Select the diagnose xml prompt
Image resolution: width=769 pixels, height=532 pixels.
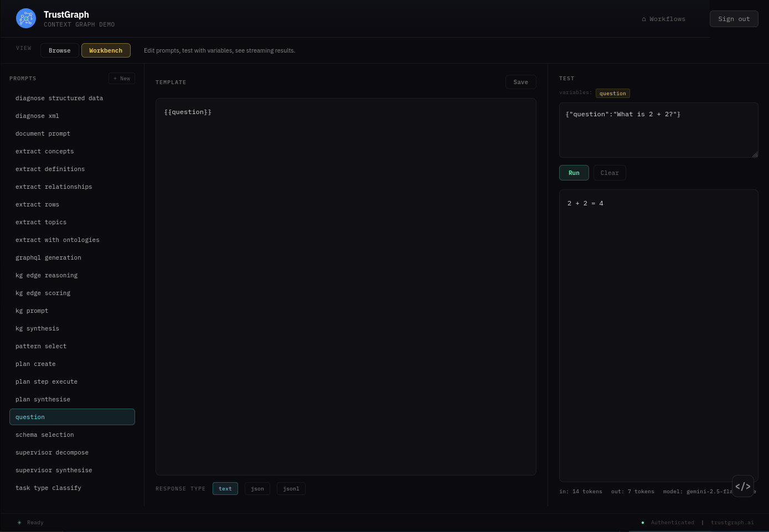(x=72, y=116)
